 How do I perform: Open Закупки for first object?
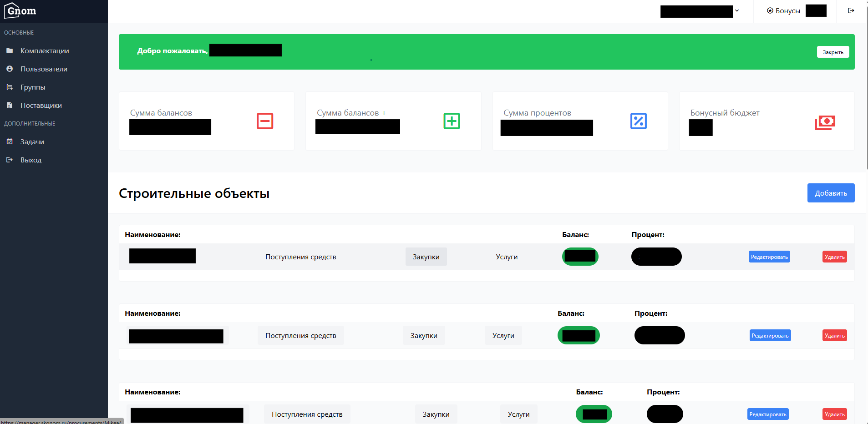426,257
